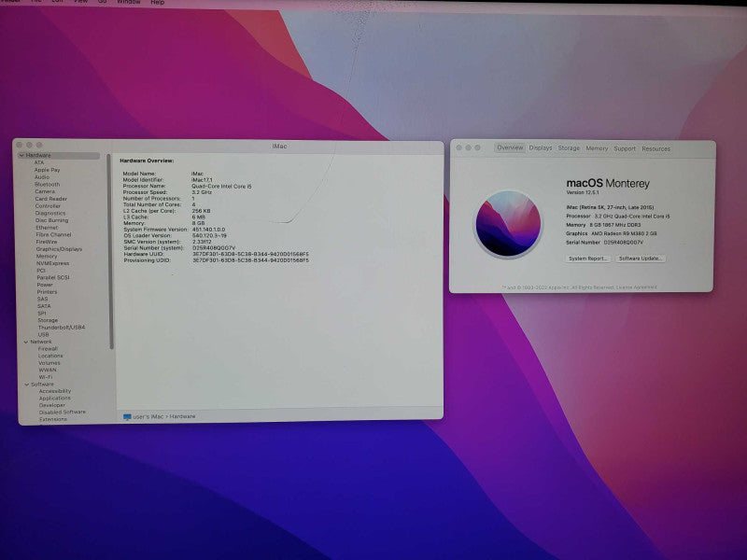
Task: Switch to the Support tab
Action: click(625, 148)
